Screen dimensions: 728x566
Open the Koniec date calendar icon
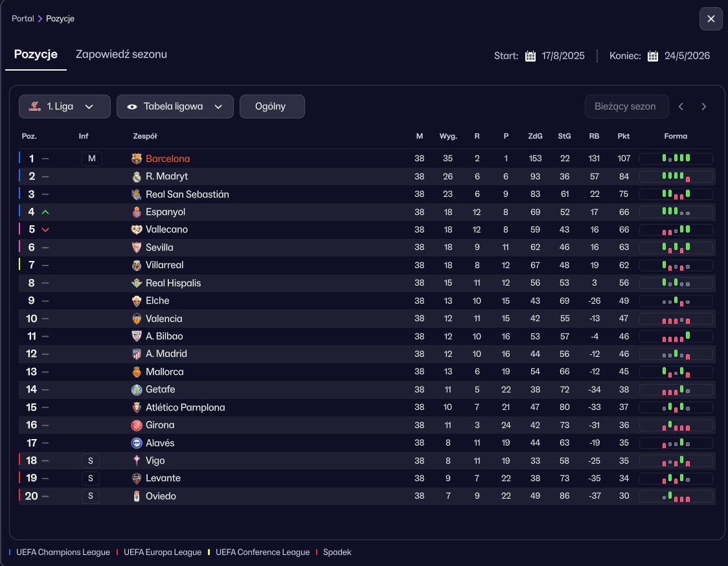653,56
